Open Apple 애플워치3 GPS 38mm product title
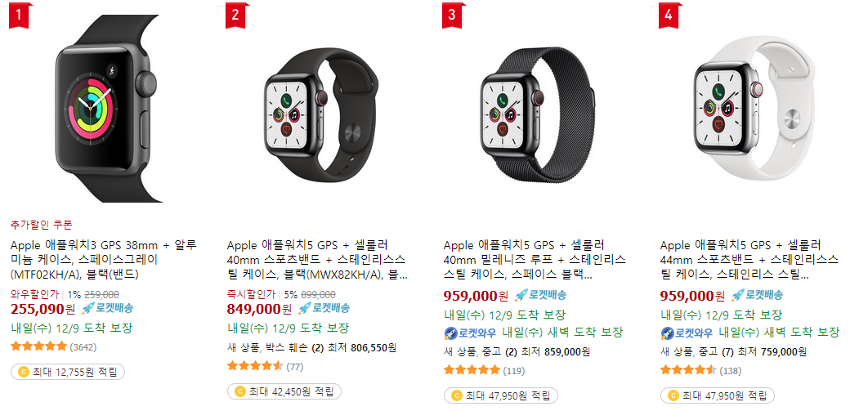868x411 pixels. [104, 260]
